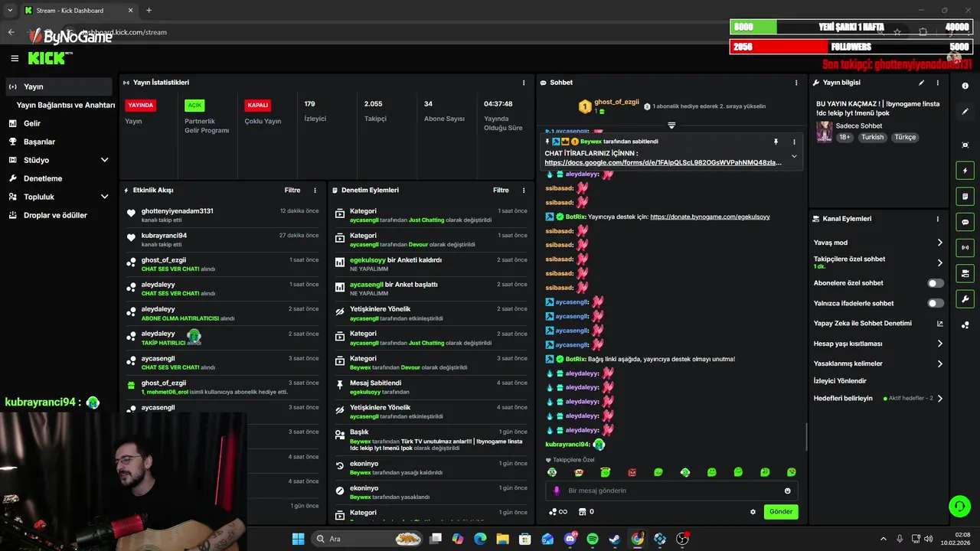
Task: Click the Windows Start button
Action: pos(298,539)
